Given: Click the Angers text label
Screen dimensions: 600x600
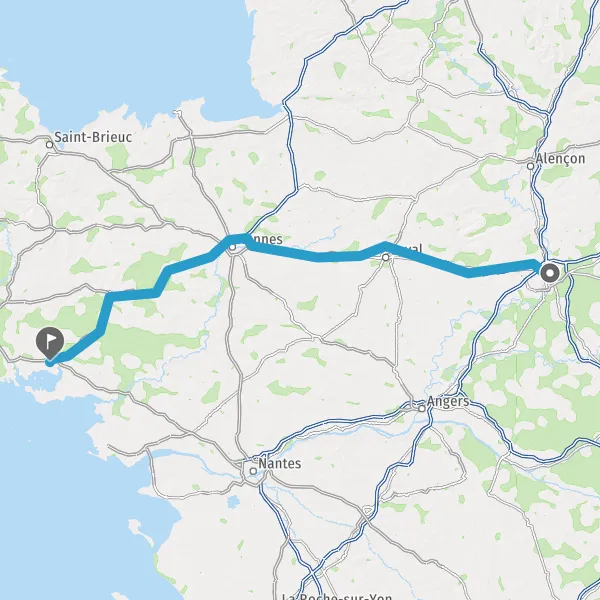Looking at the screenshot, I should tap(448, 402).
